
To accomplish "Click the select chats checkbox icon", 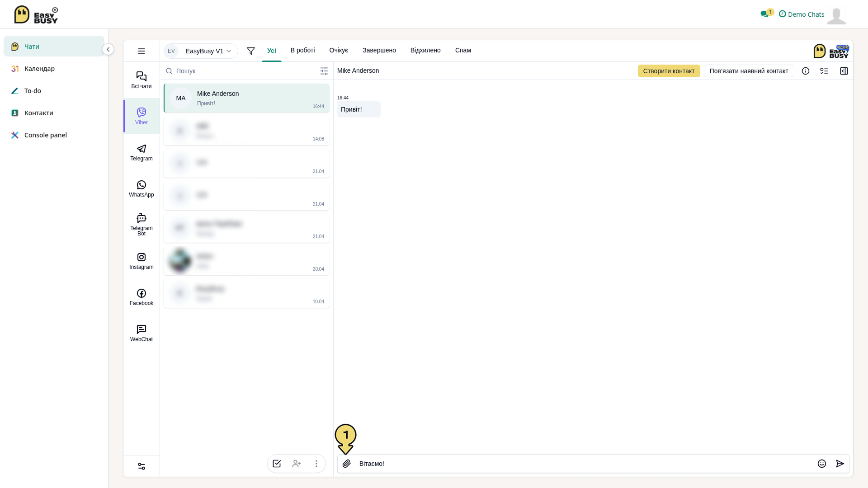I will 277,464.
